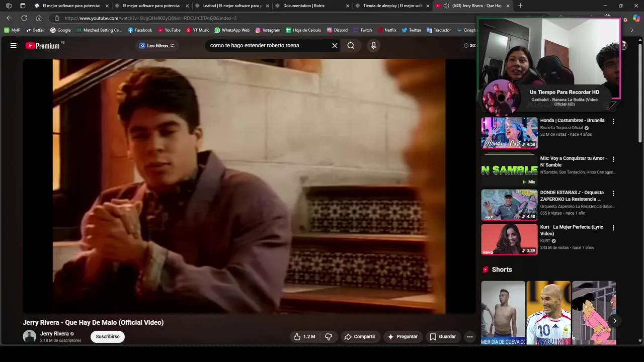Toggle the Los filtros button
Screen dimensions: 644x362
coord(157,46)
